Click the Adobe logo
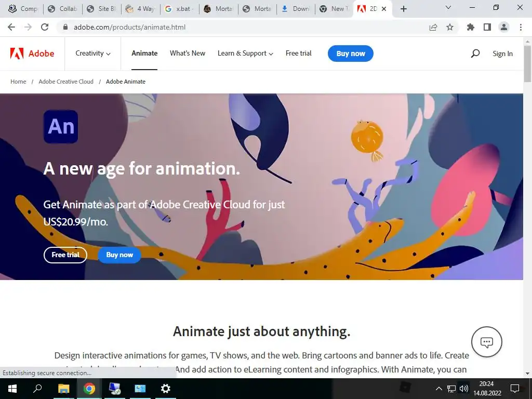The width and height of the screenshot is (532, 399). [x=32, y=54]
